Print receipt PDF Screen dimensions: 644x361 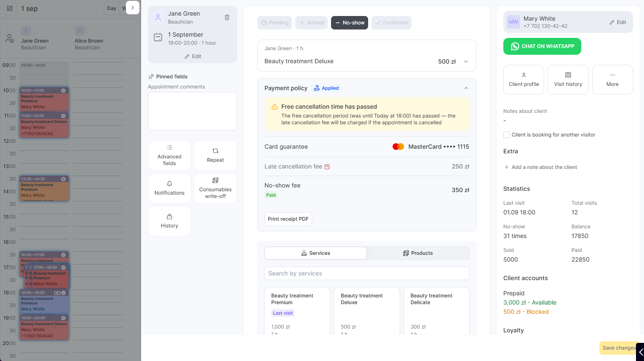288,219
